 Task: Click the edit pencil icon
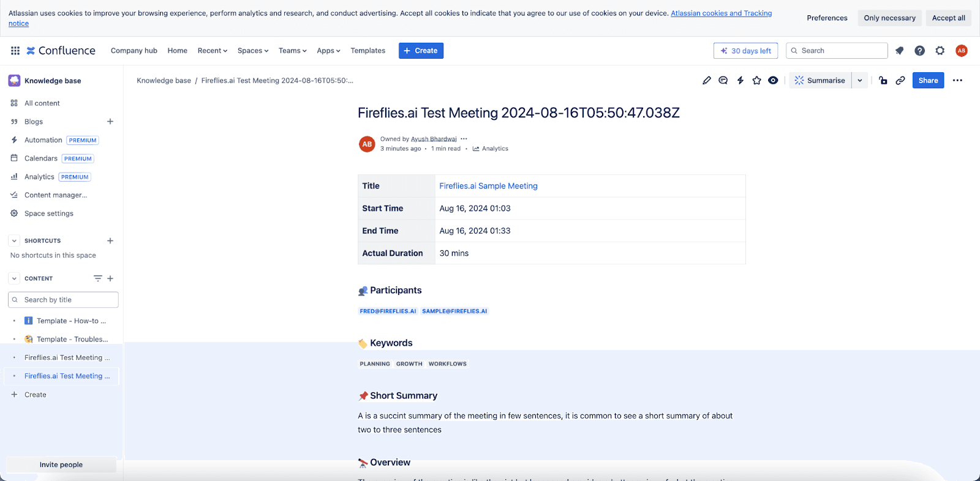[707, 80]
